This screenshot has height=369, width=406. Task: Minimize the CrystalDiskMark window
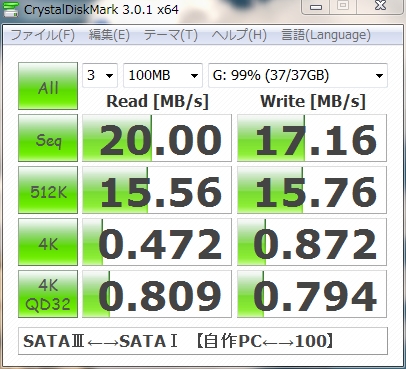(x=315, y=7)
